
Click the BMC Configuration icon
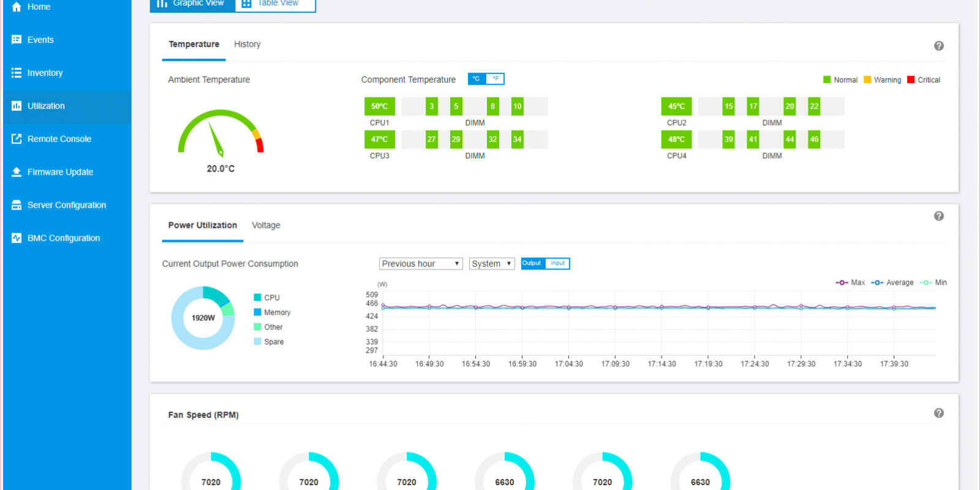[17, 238]
